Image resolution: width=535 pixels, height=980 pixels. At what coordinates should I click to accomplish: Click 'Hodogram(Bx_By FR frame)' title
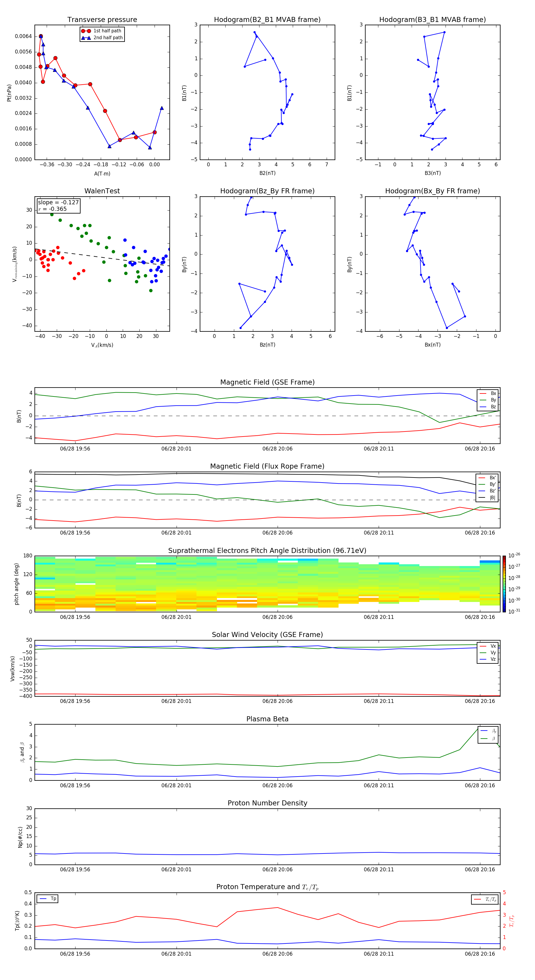click(x=432, y=191)
